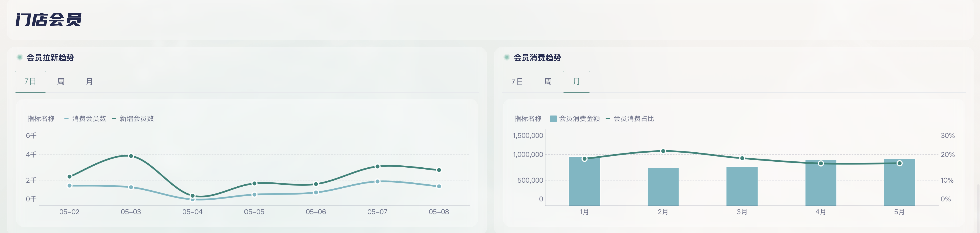
Task: Select the 7日 tab in 会员消费趋势
Action: tap(517, 81)
